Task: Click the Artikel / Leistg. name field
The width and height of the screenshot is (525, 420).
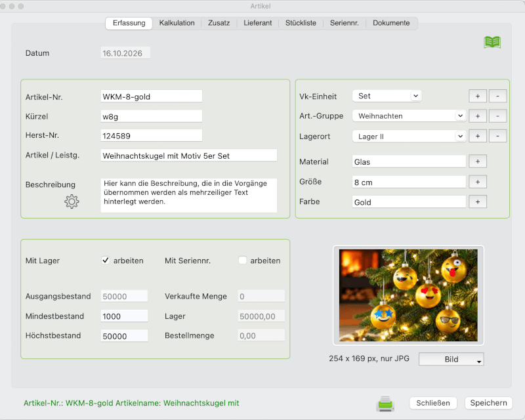Action: pyautogui.click(x=189, y=156)
